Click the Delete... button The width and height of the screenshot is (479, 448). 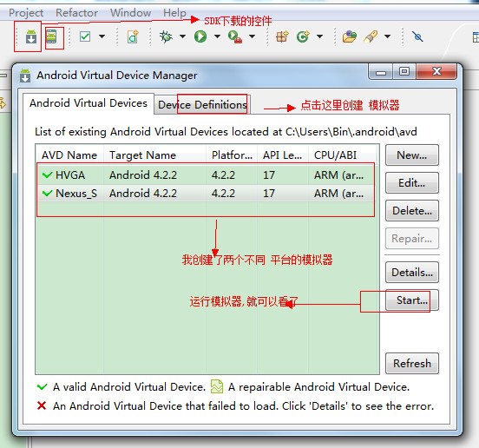point(412,211)
